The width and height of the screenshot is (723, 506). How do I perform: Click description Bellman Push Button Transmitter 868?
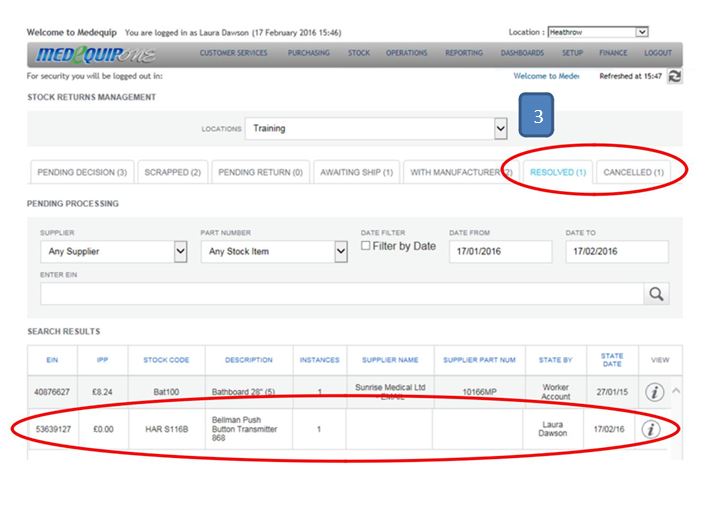pos(244,429)
